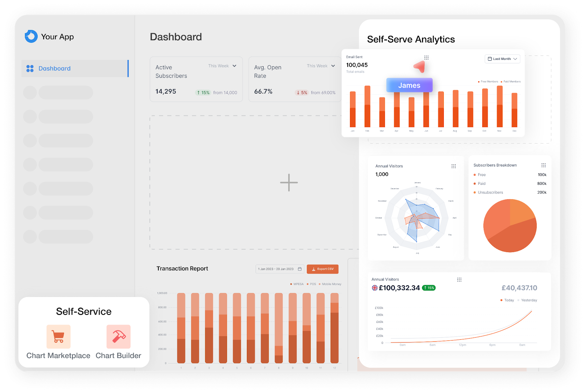Toggle POS legend in Transaction Report
Screen dimensions: 585x392
[312, 284]
